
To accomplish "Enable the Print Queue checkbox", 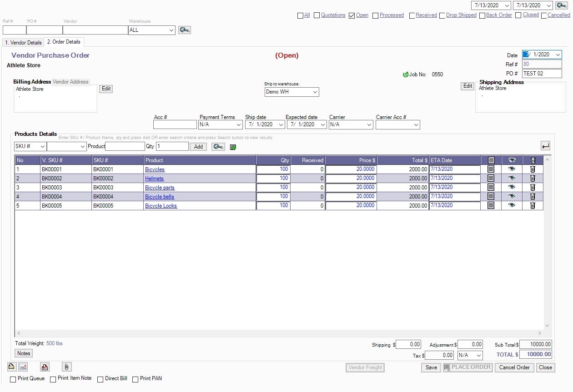I will click(13, 379).
